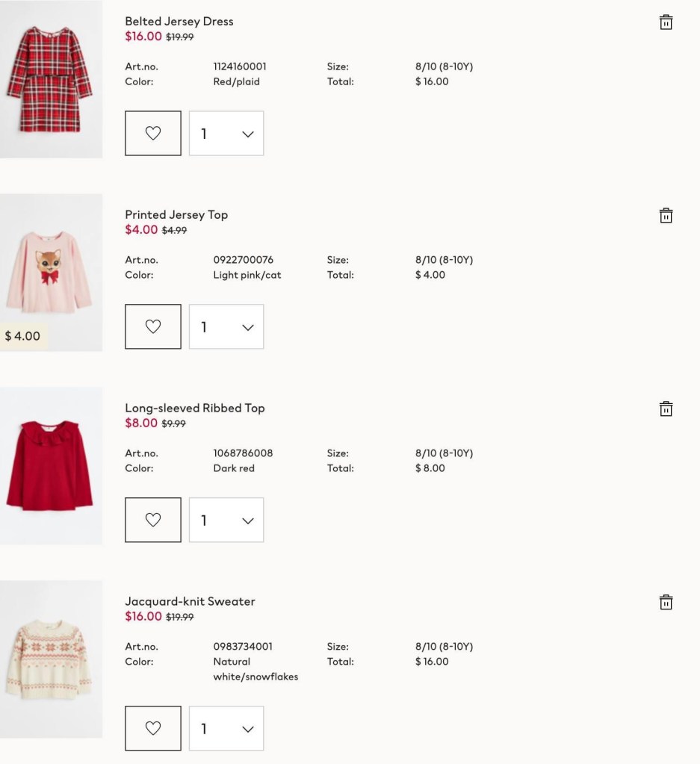700x764 pixels.
Task: Favorite the Belted Jersey Dress with heart
Action: click(x=153, y=133)
